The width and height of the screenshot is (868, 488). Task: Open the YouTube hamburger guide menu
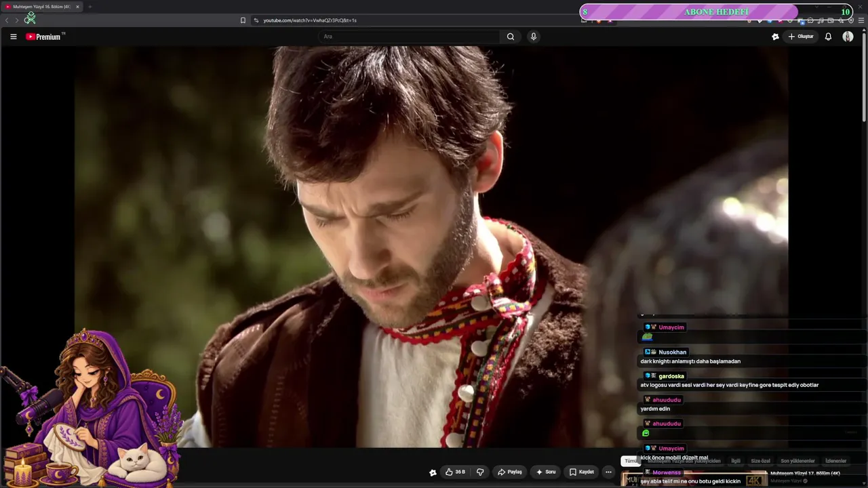pyautogui.click(x=13, y=37)
